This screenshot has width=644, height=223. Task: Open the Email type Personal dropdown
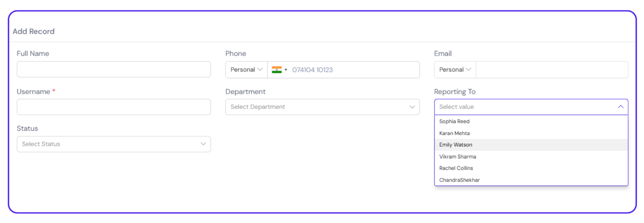(x=455, y=70)
